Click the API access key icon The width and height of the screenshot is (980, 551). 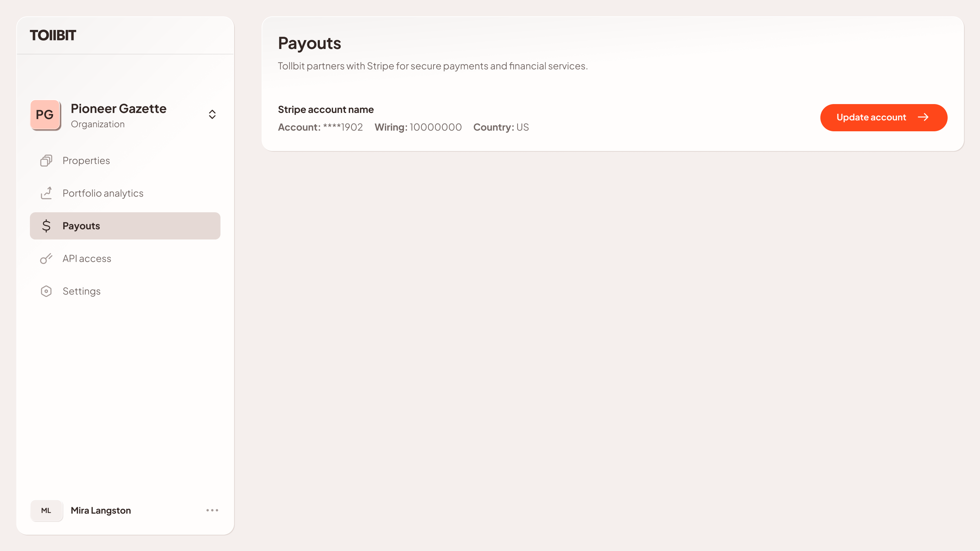46,258
